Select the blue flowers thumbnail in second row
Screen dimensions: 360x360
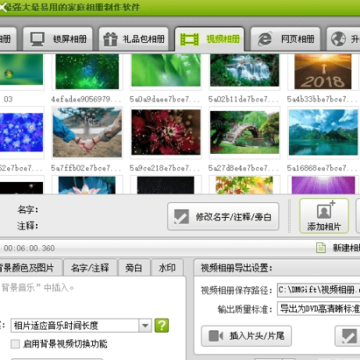coord(21,132)
